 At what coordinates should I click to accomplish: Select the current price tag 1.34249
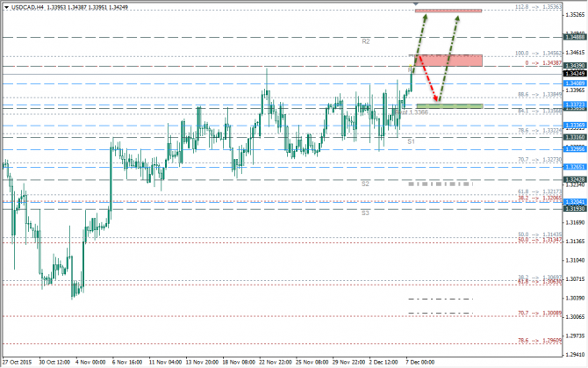[576, 75]
